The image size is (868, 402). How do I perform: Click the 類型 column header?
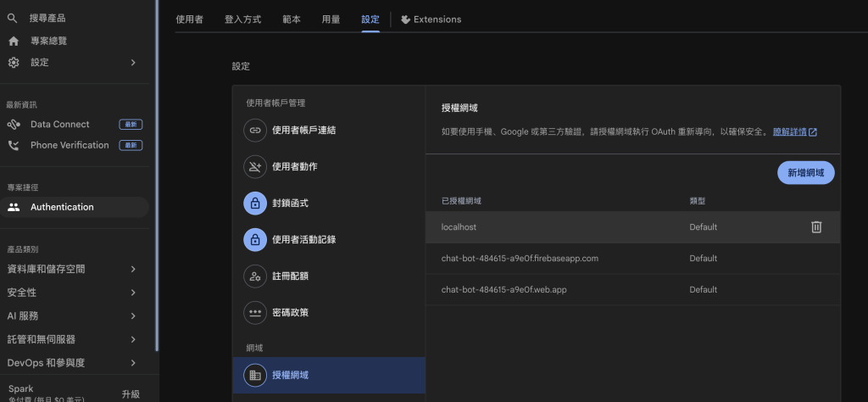698,201
